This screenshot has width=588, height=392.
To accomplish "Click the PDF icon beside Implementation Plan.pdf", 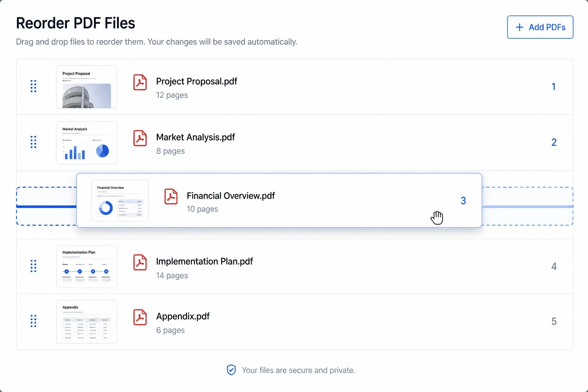I will click(140, 262).
